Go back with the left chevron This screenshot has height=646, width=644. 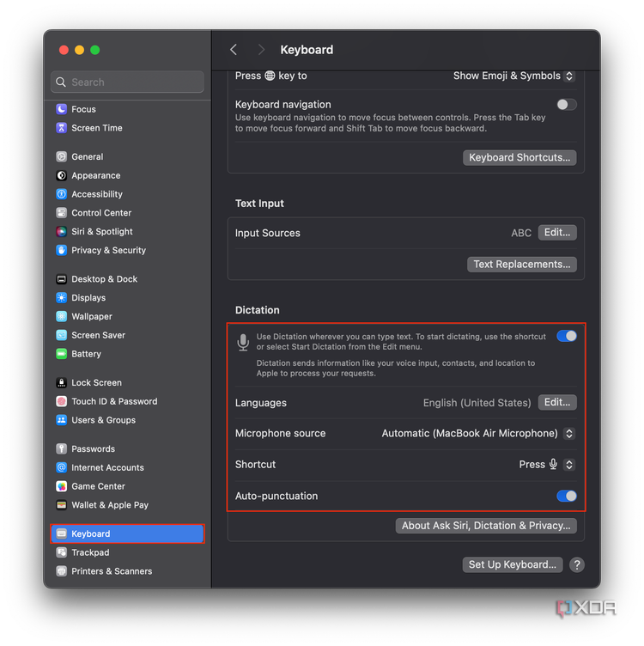(234, 50)
